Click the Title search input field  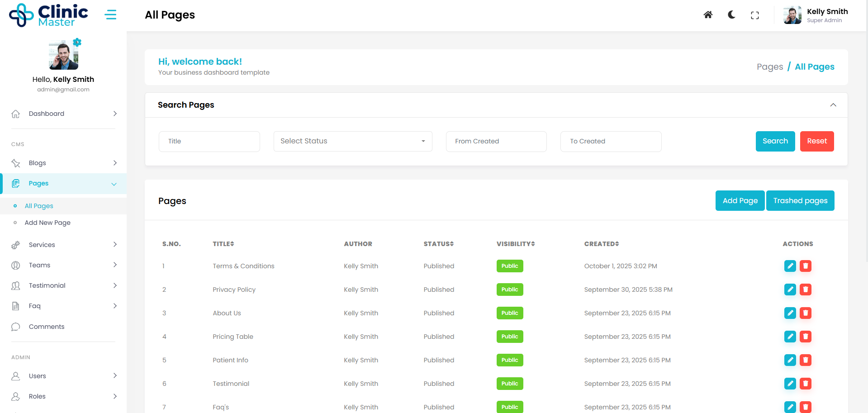point(209,141)
